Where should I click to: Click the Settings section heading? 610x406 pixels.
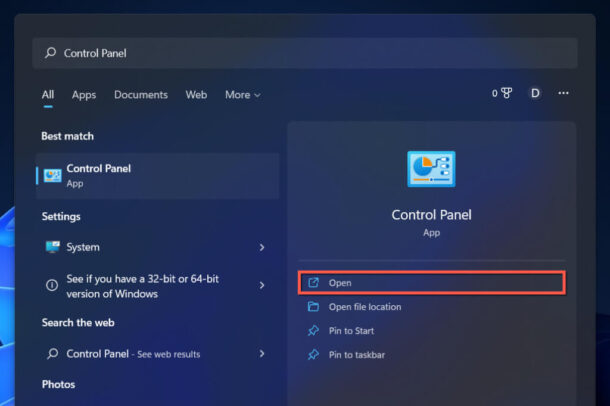61,216
